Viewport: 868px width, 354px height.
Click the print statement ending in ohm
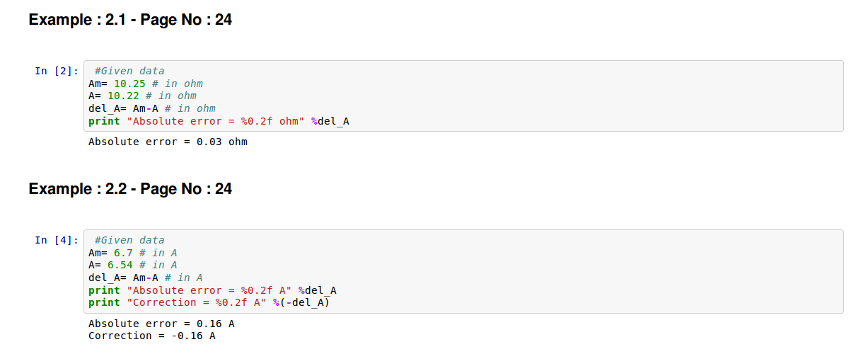tap(219, 121)
